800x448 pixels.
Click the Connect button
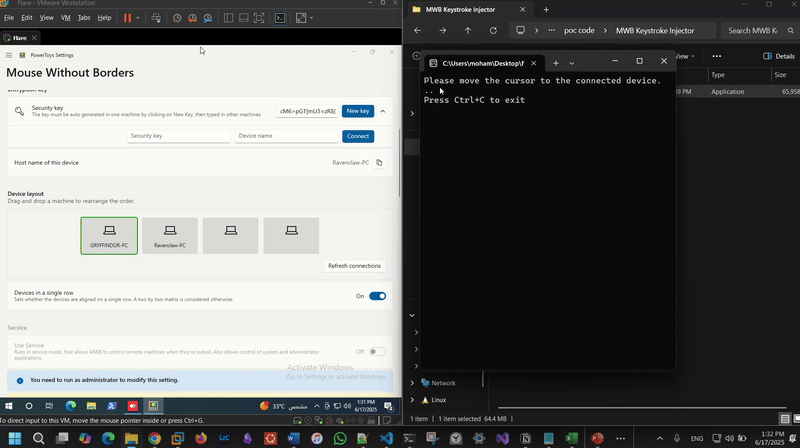click(x=358, y=136)
